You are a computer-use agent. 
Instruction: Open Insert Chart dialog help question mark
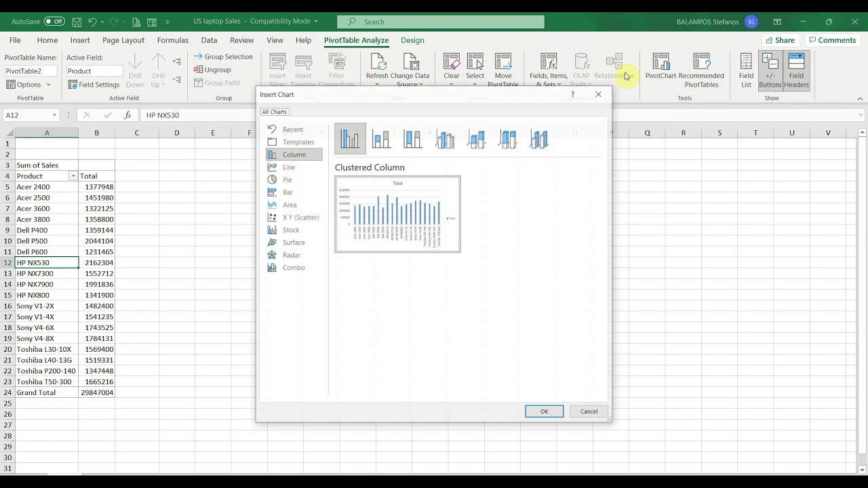click(572, 95)
